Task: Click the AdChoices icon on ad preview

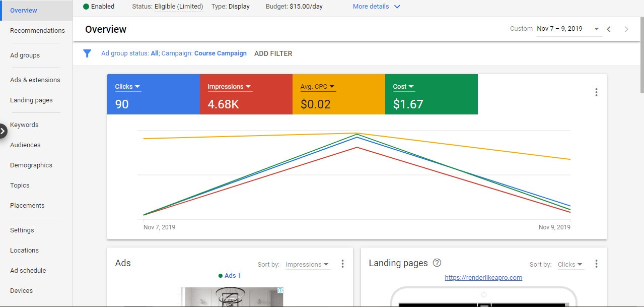Action: point(280,290)
